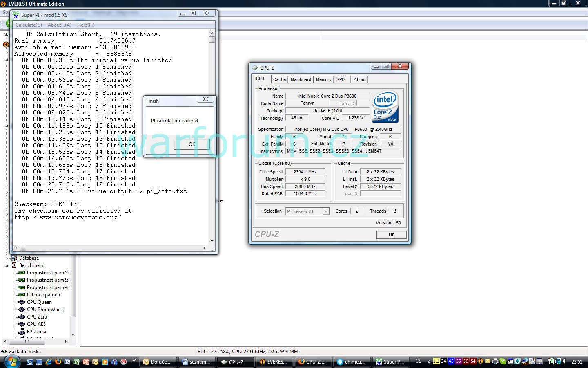Click Super PI horizontal scroll right arrow
Viewport: 588px width, 368px height.
click(205, 248)
